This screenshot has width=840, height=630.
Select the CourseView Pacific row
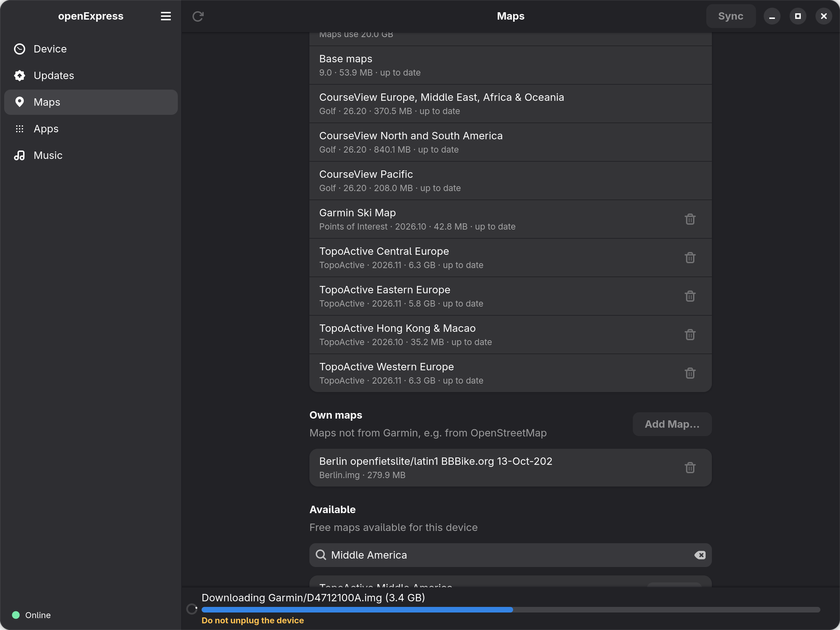tap(510, 181)
